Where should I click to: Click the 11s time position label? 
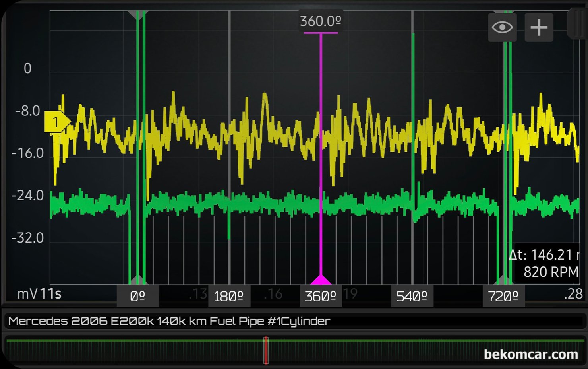click(x=50, y=294)
